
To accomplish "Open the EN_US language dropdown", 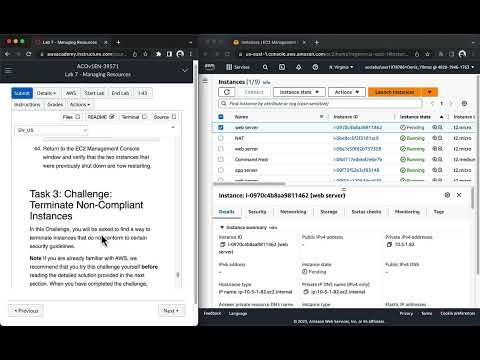I will click(51, 130).
